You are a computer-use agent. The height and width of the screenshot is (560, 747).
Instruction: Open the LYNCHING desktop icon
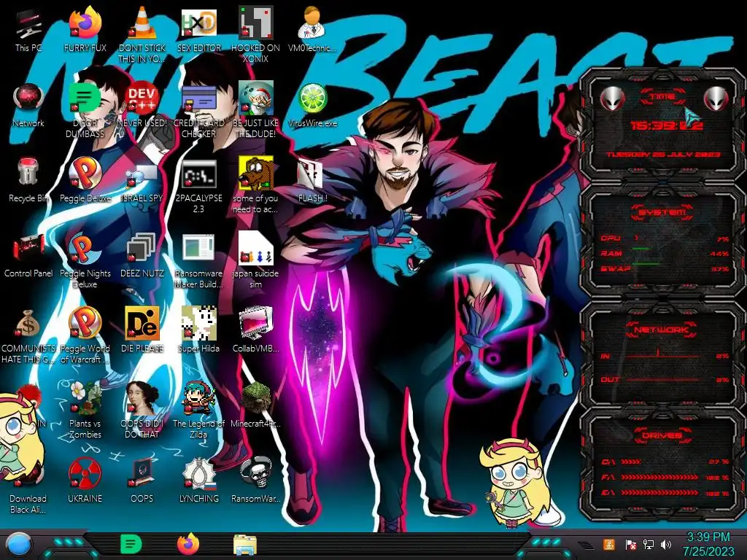click(x=198, y=480)
